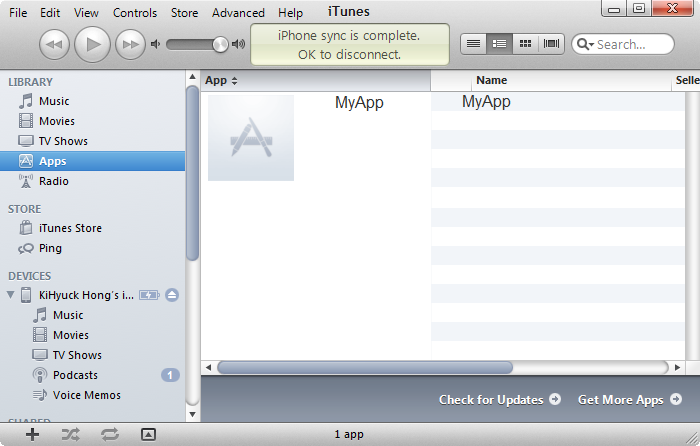
Task: Eject the iPhone device
Action: pyautogui.click(x=172, y=295)
